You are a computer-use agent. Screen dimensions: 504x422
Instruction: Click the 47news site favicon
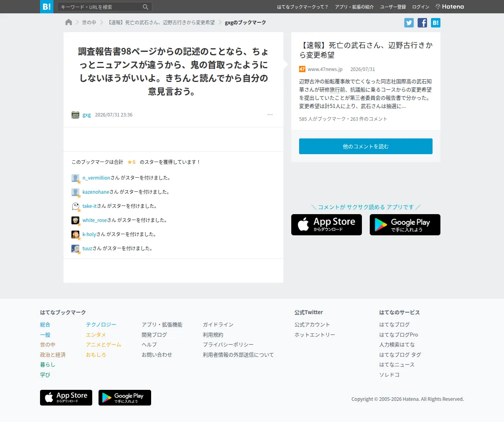pyautogui.click(x=302, y=69)
